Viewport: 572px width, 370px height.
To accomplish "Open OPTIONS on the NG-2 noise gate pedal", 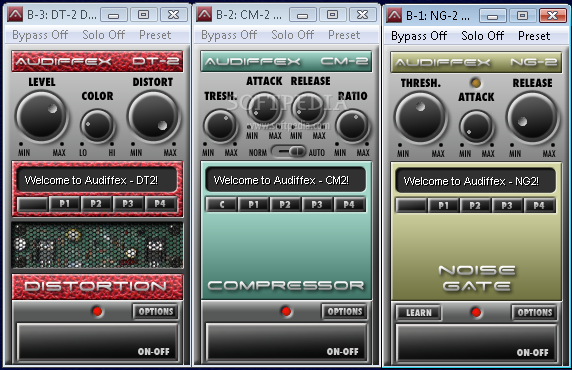I will pyautogui.click(x=535, y=313).
